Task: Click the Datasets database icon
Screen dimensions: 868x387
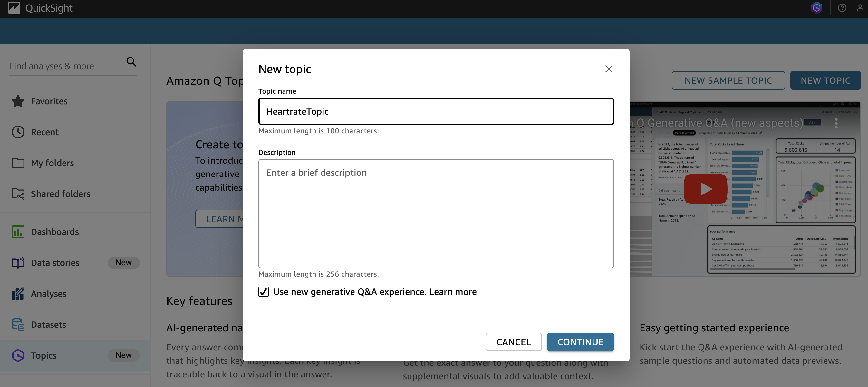Action: 18,324
